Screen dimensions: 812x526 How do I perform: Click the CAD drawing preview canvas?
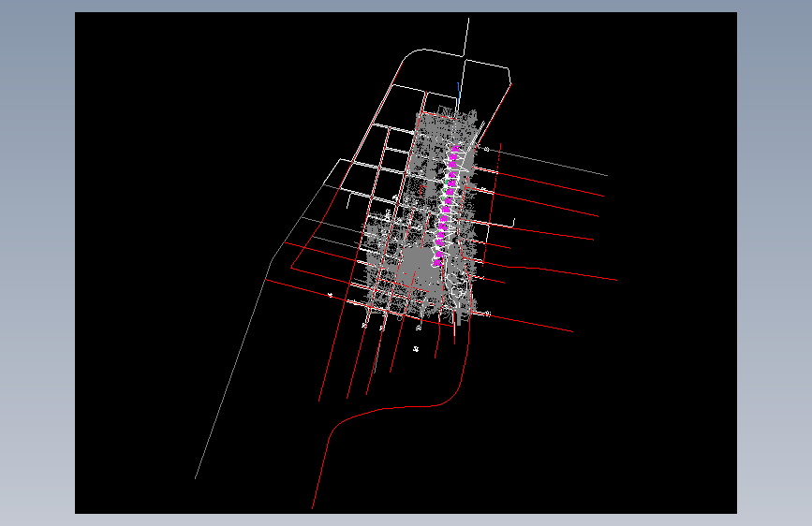[x=406, y=263]
